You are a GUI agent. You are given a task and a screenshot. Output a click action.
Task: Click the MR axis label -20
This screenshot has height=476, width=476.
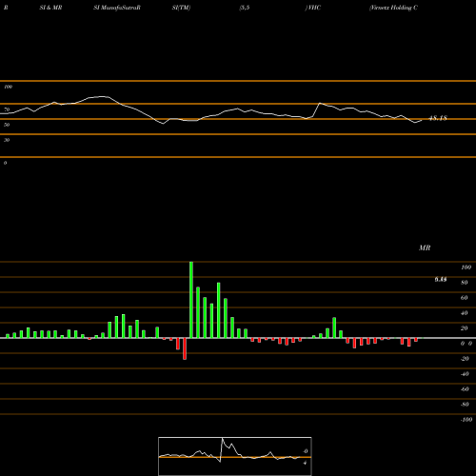(465, 359)
